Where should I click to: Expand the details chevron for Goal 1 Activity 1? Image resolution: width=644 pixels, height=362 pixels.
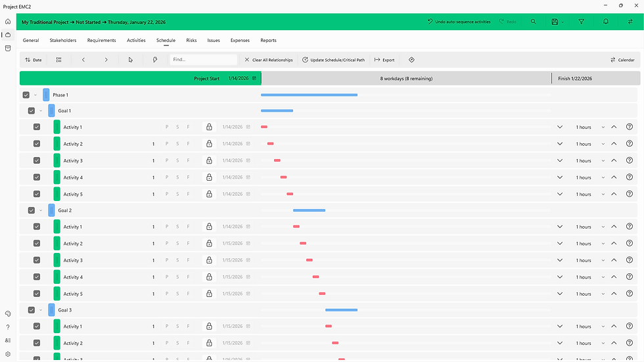(560, 127)
